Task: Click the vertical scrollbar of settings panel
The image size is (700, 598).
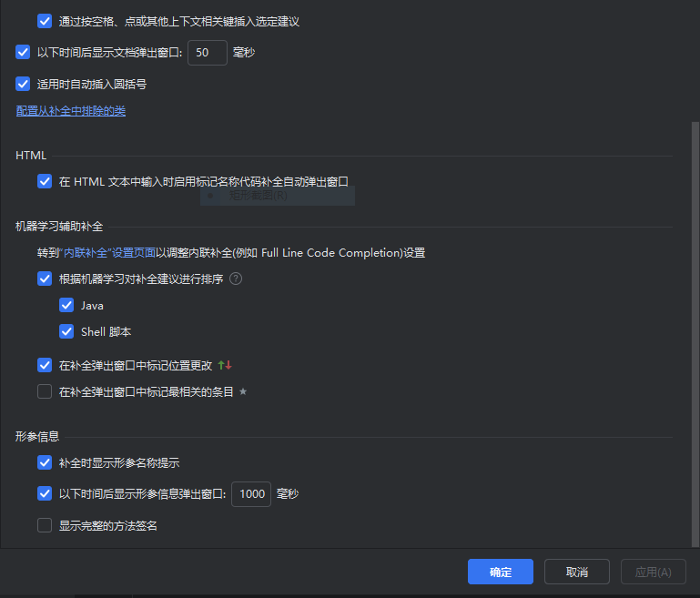Action: [695, 334]
